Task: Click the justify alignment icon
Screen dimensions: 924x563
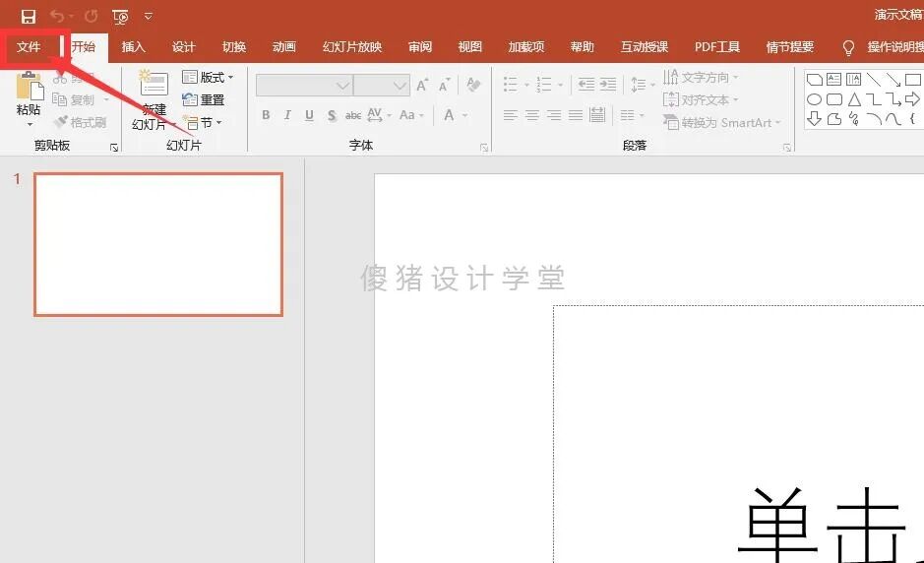Action: (x=576, y=115)
